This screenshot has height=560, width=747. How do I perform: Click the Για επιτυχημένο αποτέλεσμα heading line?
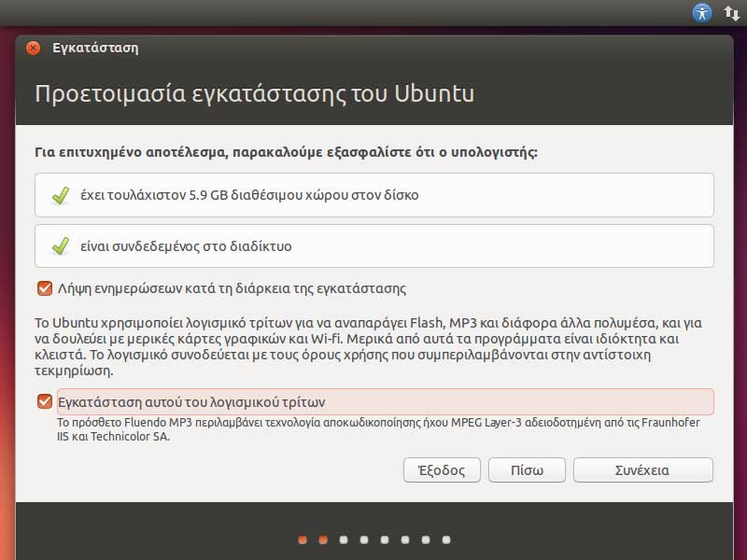pos(286,152)
